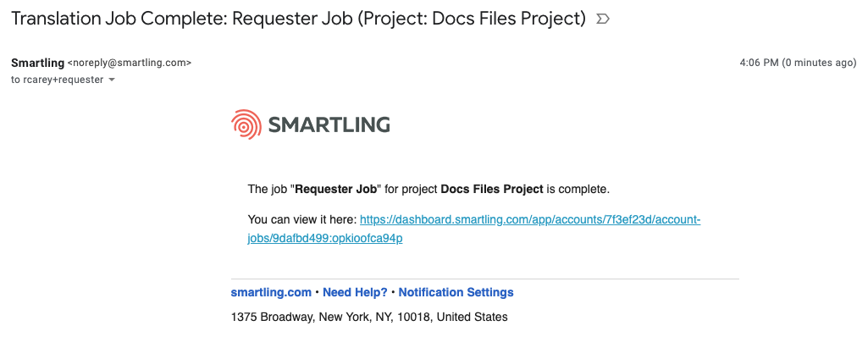Click the "is complete." text in the message
The image size is (868, 337).
tap(578, 190)
